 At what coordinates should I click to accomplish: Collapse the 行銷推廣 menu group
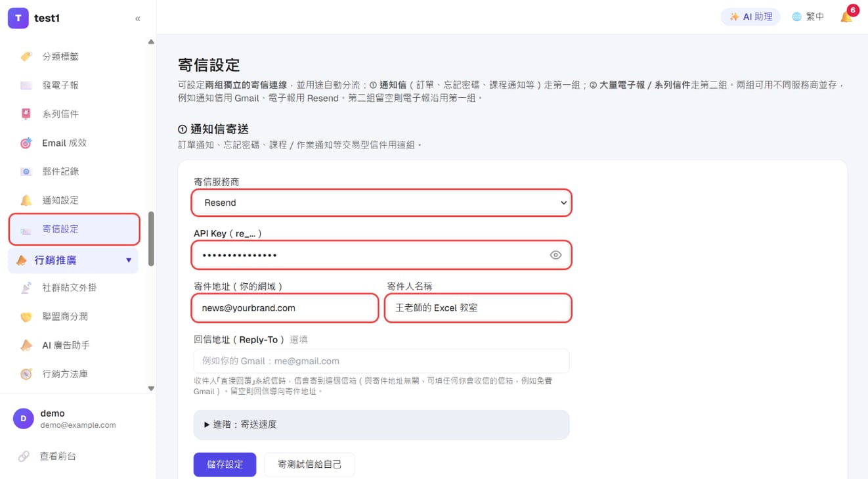pyautogui.click(x=73, y=260)
